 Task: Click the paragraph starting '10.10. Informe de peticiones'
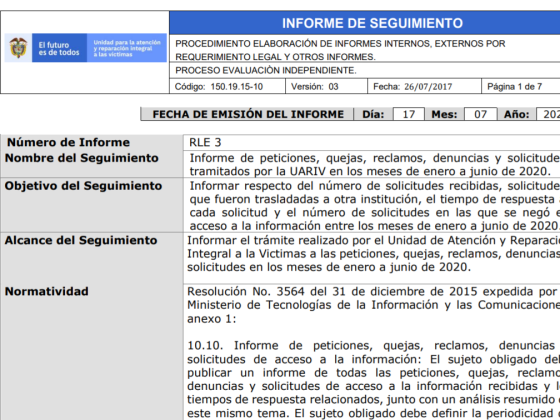[374, 379]
